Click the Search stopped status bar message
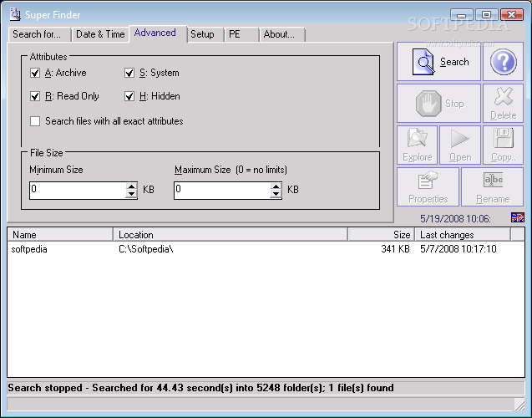 200,388
